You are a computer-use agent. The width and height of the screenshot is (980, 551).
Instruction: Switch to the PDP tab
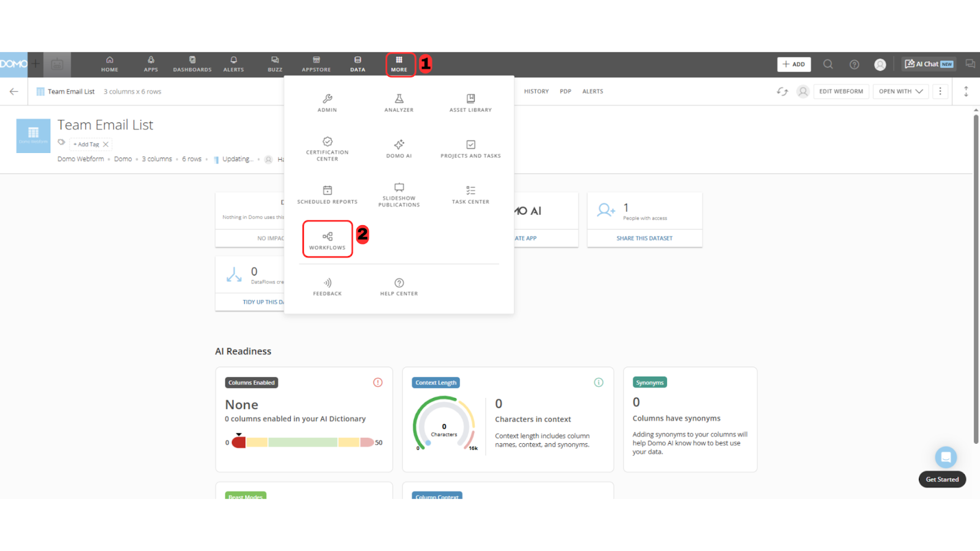click(565, 91)
